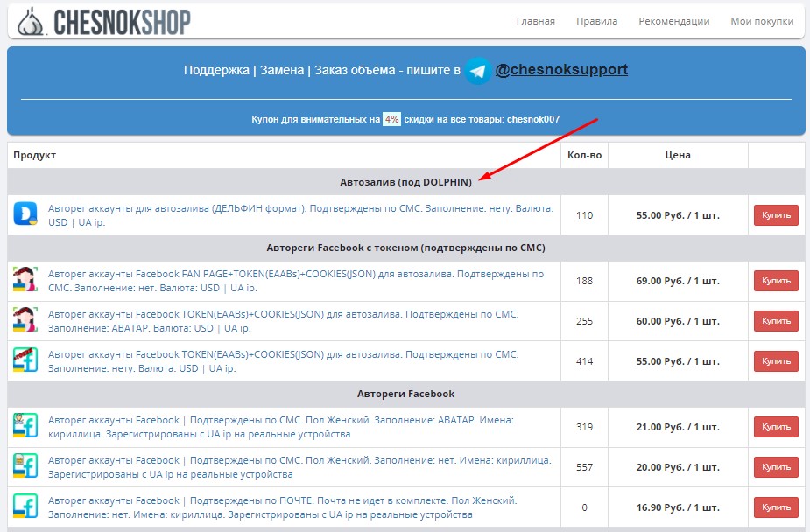Image resolution: width=810 pixels, height=532 pixels.
Task: Click price 60.00 Руб. / 1 шт.
Action: pos(678,321)
